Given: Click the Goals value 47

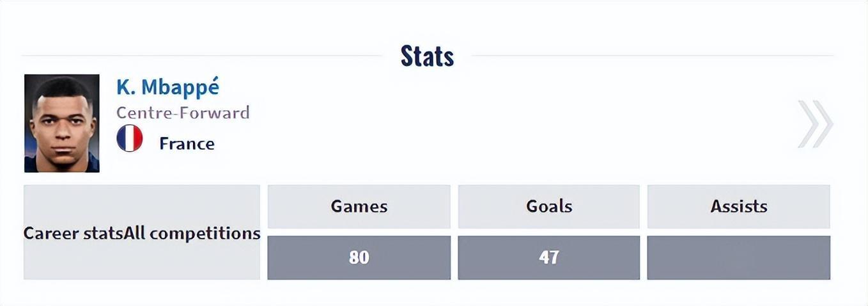Looking at the screenshot, I should click(548, 257).
